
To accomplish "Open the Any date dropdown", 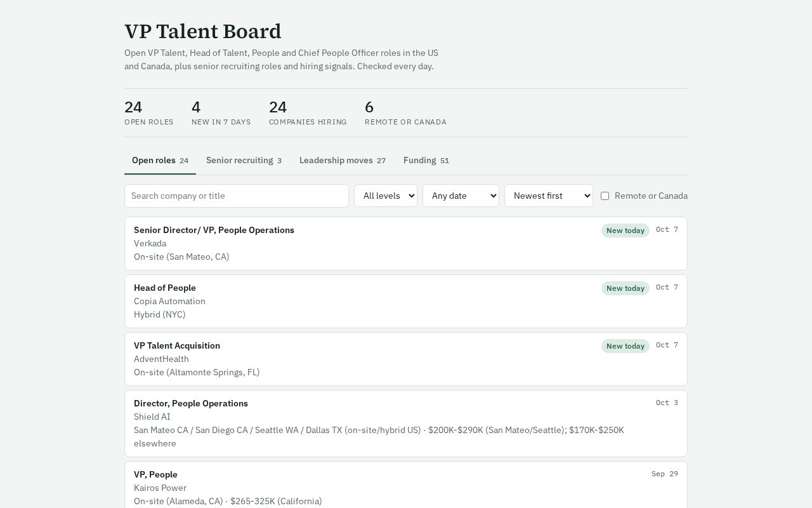I will click(461, 196).
